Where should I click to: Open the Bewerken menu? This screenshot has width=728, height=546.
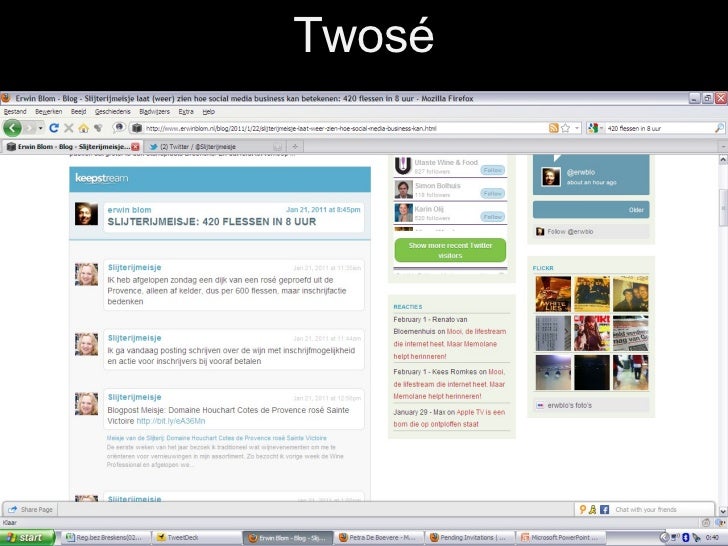click(x=48, y=112)
